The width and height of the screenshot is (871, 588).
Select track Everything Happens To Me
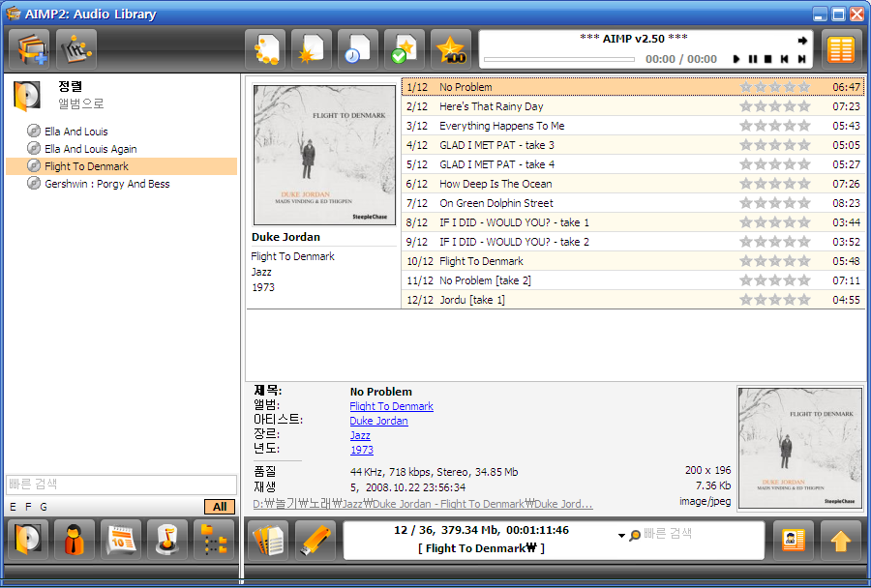click(x=633, y=126)
